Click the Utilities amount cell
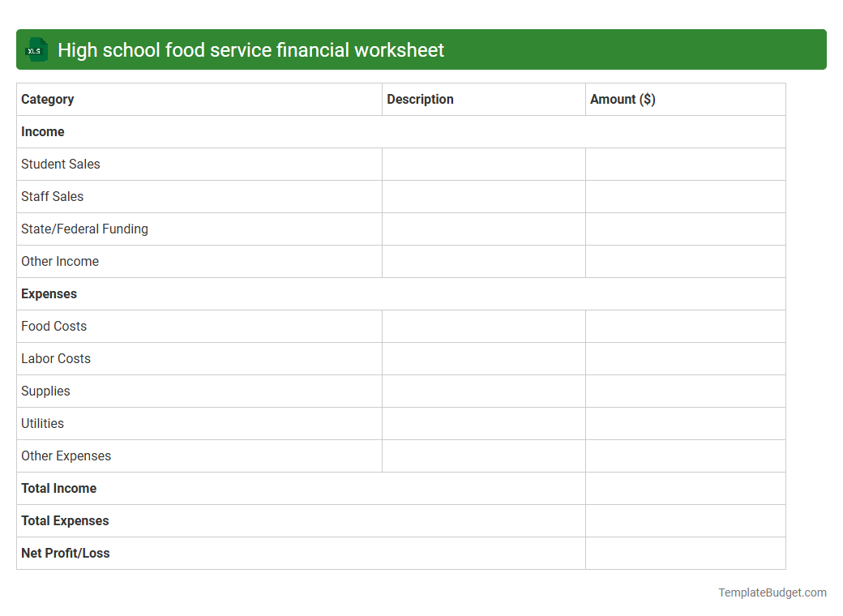The width and height of the screenshot is (843, 616). [685, 423]
